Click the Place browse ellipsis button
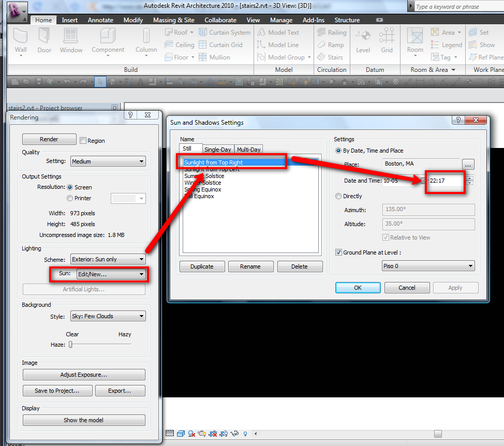This screenshot has width=504, height=446. pos(468,165)
